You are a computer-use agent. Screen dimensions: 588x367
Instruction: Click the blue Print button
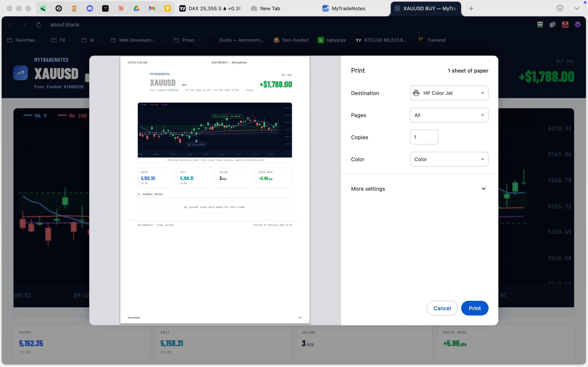[x=474, y=308]
